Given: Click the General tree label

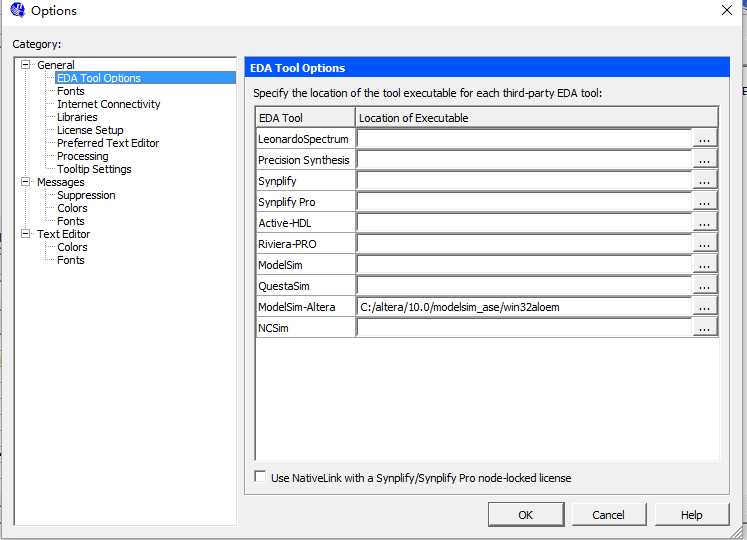Looking at the screenshot, I should [56, 65].
